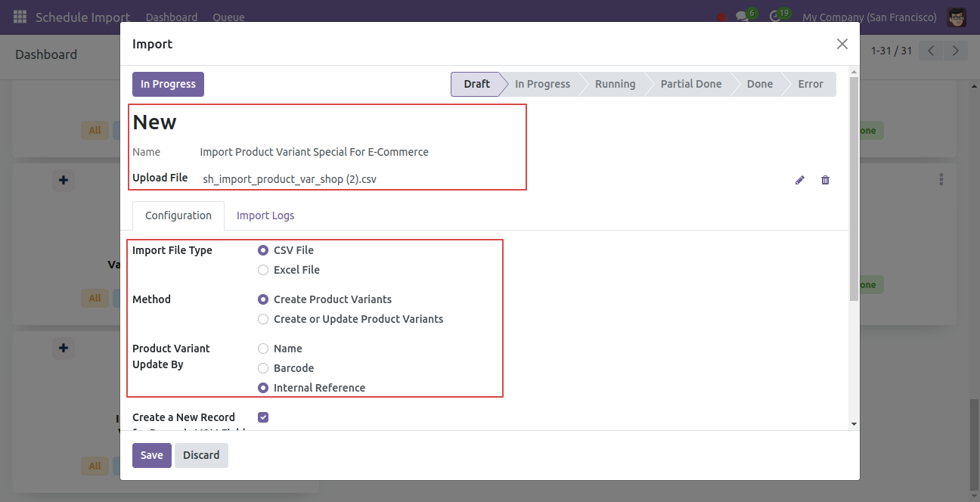This screenshot has height=502, width=980.
Task: Open the Queue menu
Action: [228, 17]
